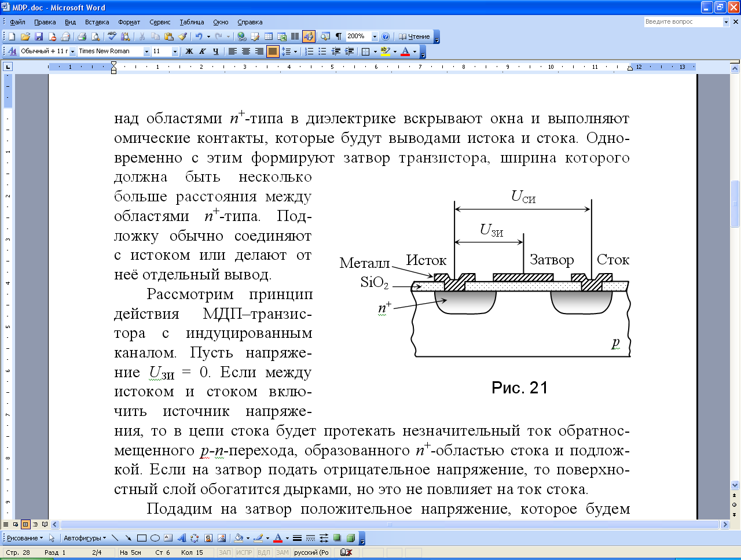Open the Файл menu
This screenshot has height=560, width=741.
pyautogui.click(x=18, y=22)
